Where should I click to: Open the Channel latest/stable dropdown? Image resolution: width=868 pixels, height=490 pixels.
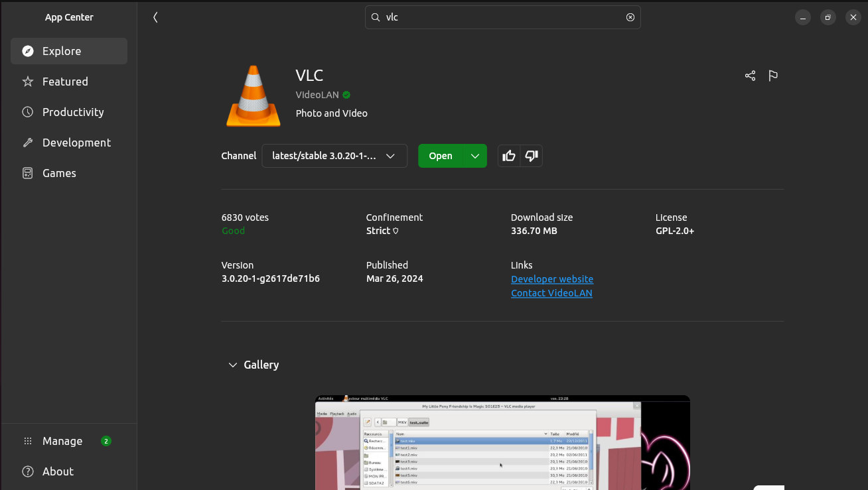[334, 156]
